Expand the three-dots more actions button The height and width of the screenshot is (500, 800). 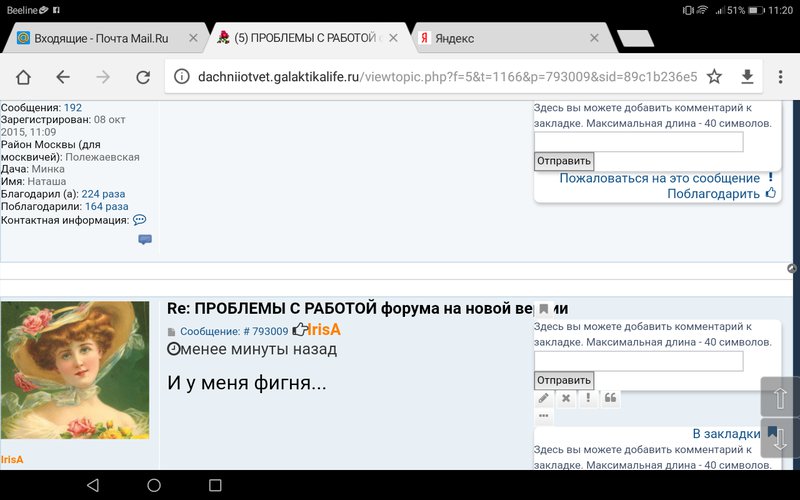(x=544, y=416)
